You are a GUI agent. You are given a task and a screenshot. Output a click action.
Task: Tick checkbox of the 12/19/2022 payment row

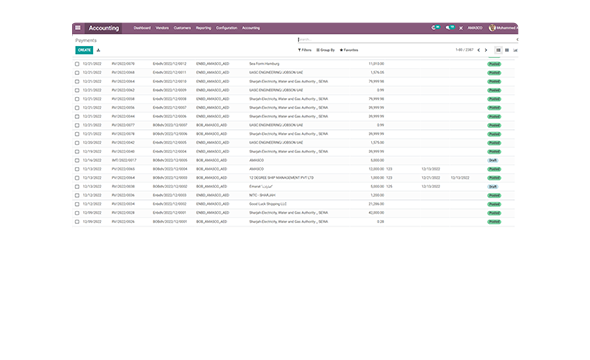(77, 152)
